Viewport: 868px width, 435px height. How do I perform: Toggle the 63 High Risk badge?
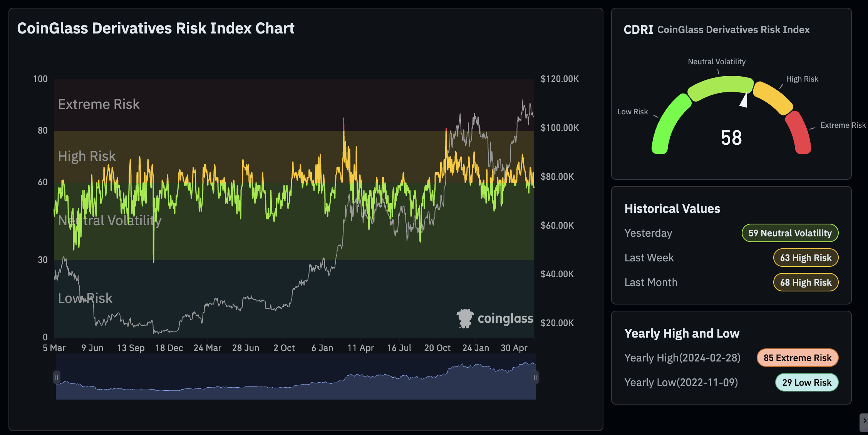pyautogui.click(x=806, y=258)
